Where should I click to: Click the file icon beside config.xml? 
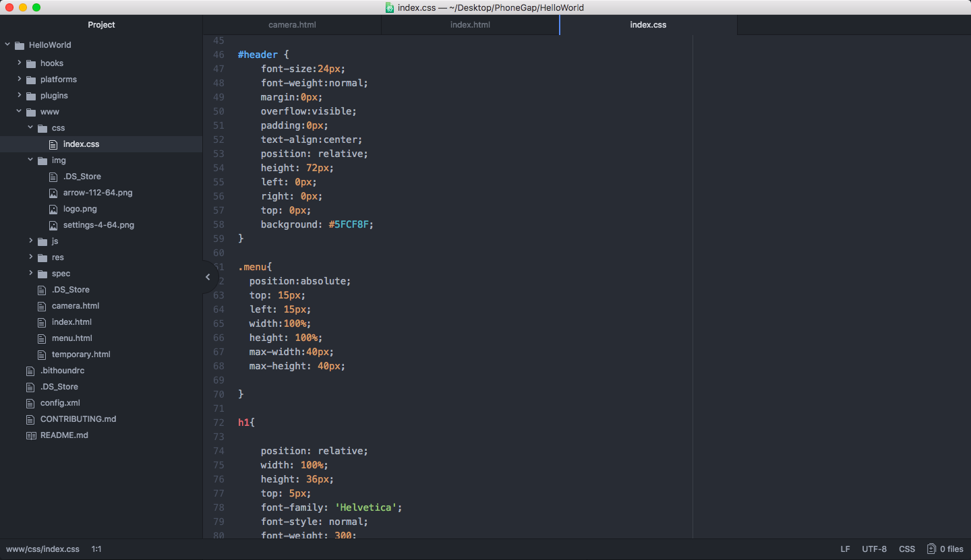tap(30, 403)
